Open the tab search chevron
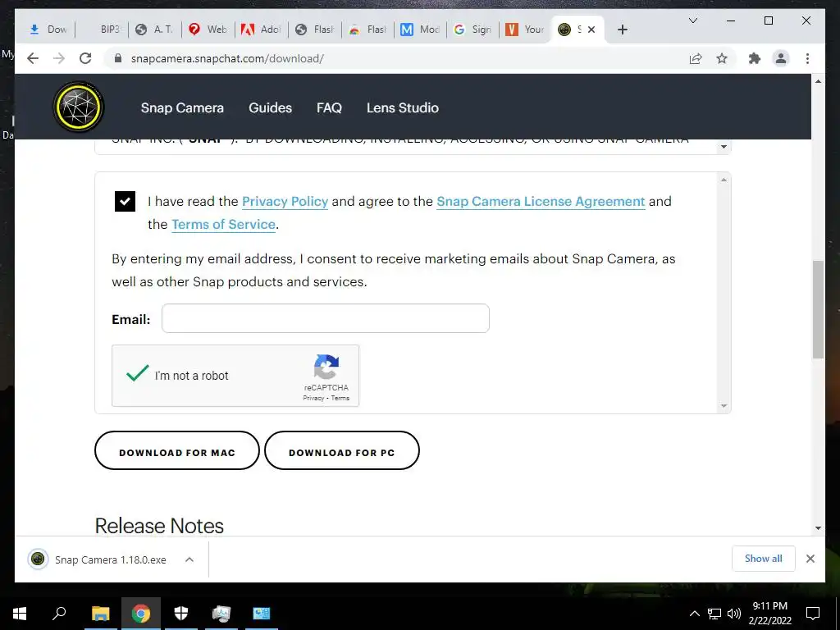Viewport: 840px width, 630px height. pos(692,21)
